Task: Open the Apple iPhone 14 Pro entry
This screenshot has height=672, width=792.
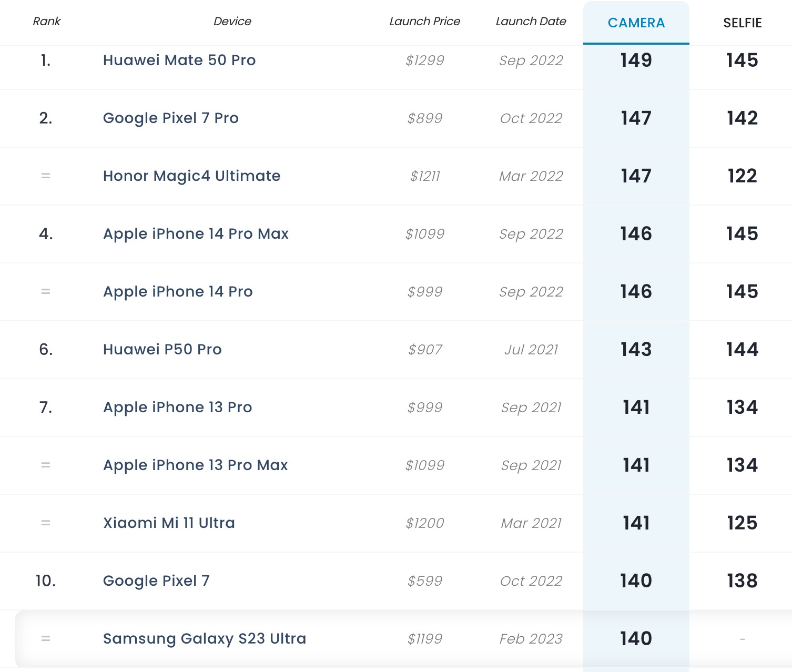Action: pos(177,292)
